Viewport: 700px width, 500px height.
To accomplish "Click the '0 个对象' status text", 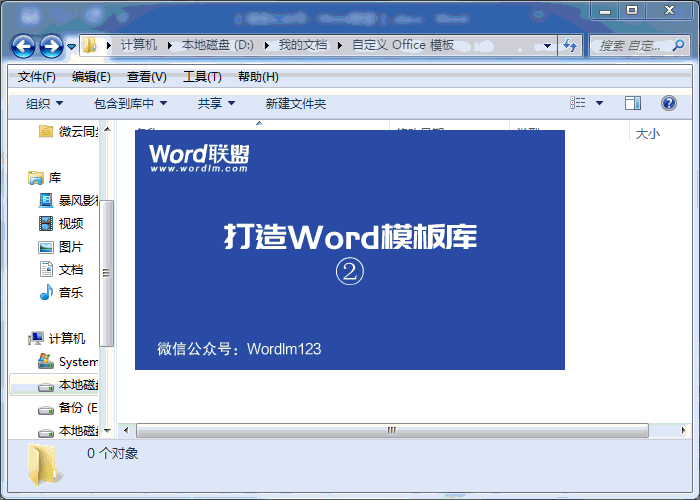I will tap(112, 454).
